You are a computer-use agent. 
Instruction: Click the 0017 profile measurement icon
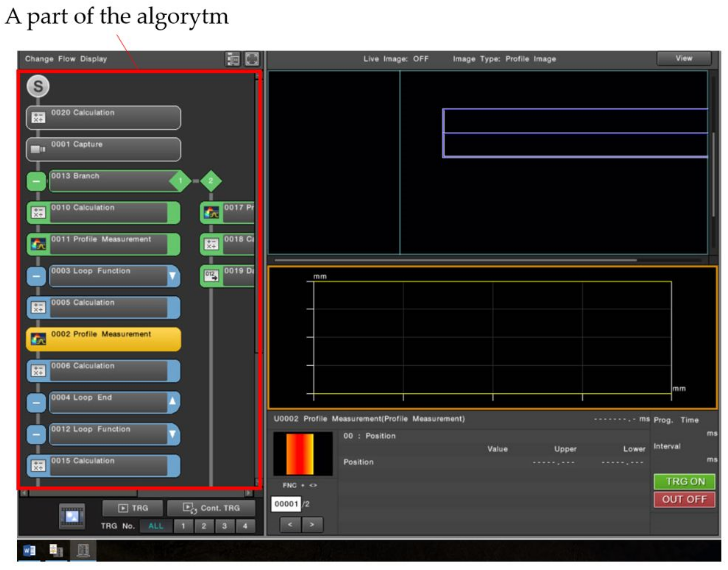coord(211,213)
